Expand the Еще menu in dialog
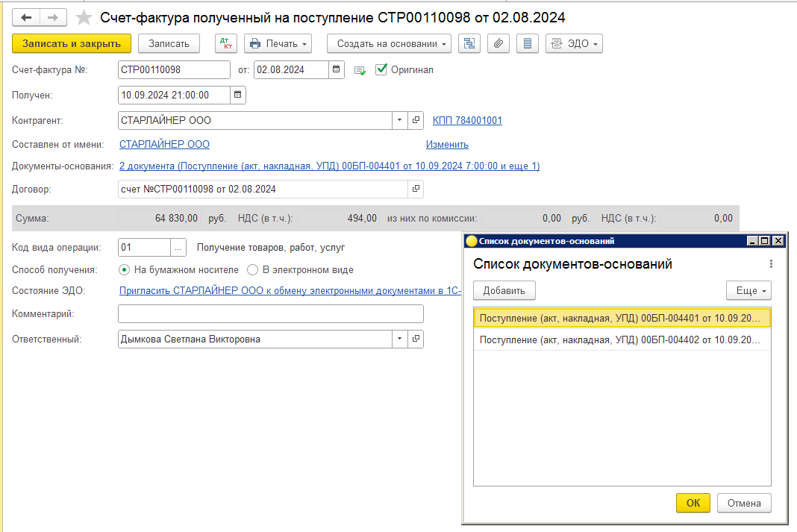This screenshot has height=532, width=797. [x=748, y=291]
